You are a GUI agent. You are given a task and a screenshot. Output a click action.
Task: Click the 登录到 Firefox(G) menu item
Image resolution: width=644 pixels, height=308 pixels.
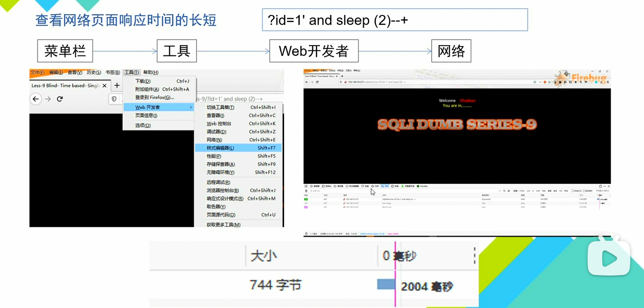click(x=154, y=97)
